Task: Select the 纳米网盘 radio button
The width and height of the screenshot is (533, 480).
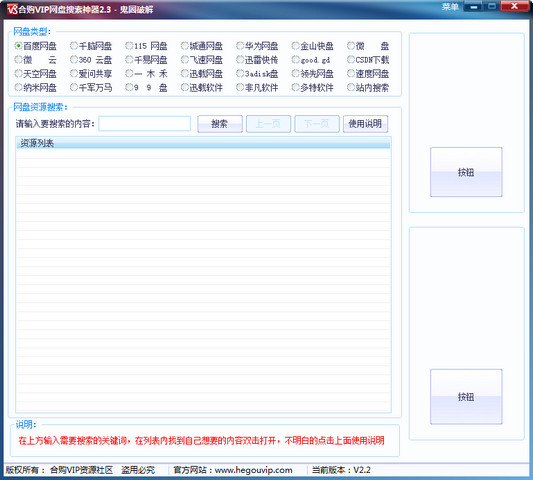Action: (35, 88)
